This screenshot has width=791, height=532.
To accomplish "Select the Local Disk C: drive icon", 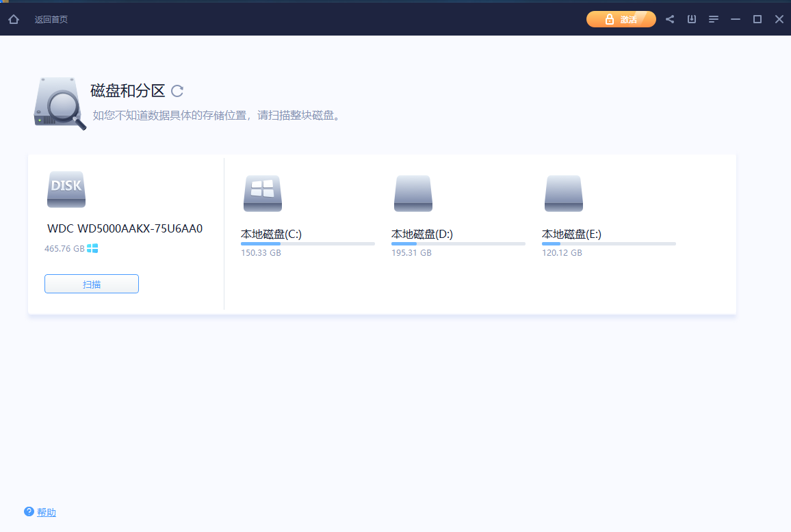I will [263, 194].
